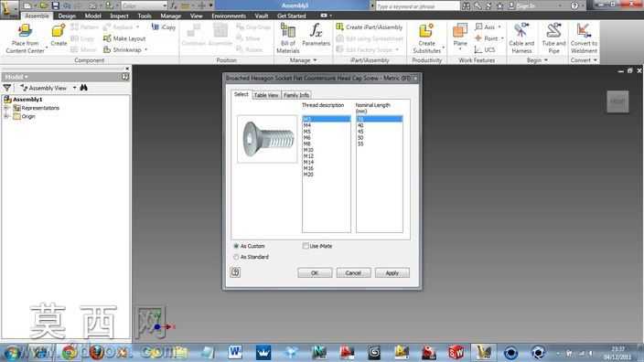Switch to the Family Info tab
Viewport: 644px width, 362px height.
coord(296,95)
